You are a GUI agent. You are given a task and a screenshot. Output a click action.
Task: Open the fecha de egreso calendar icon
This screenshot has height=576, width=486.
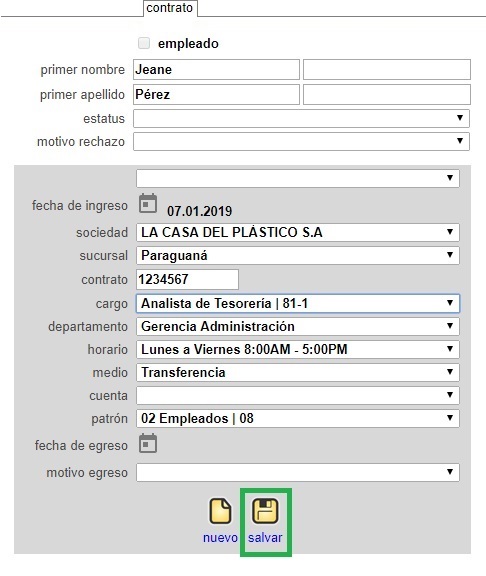pyautogui.click(x=148, y=443)
